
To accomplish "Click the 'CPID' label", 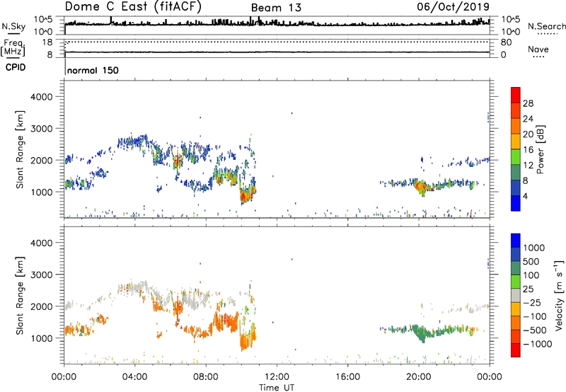I will 16,67.
